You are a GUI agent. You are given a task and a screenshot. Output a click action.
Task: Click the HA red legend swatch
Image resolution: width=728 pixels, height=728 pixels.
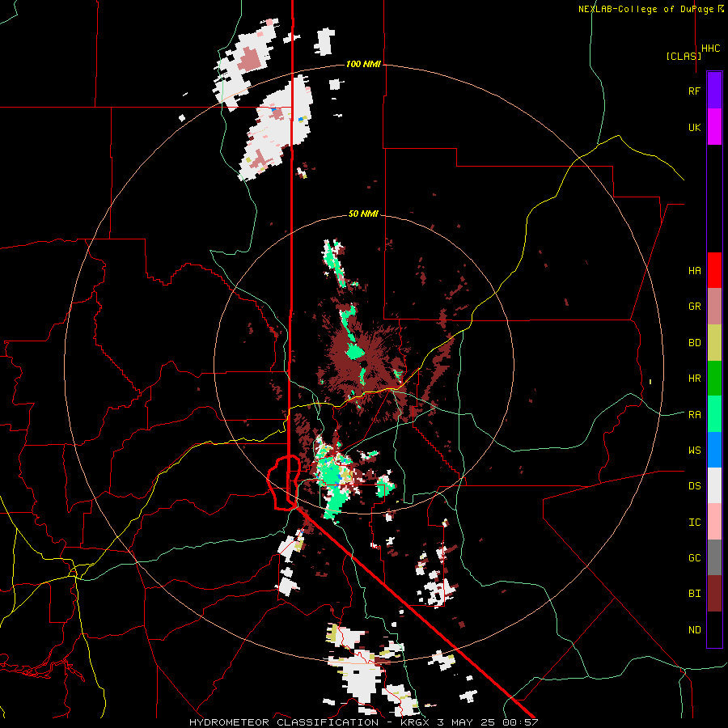click(x=714, y=270)
